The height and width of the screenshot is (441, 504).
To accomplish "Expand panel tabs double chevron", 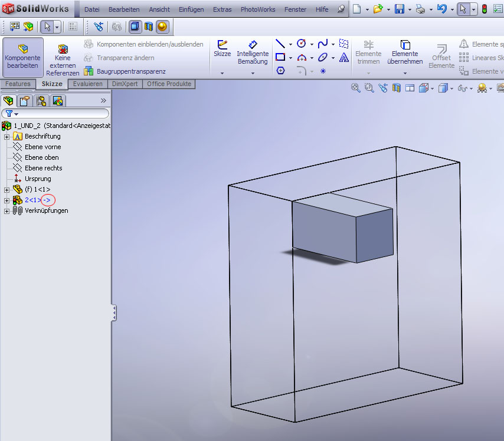I will (x=103, y=101).
